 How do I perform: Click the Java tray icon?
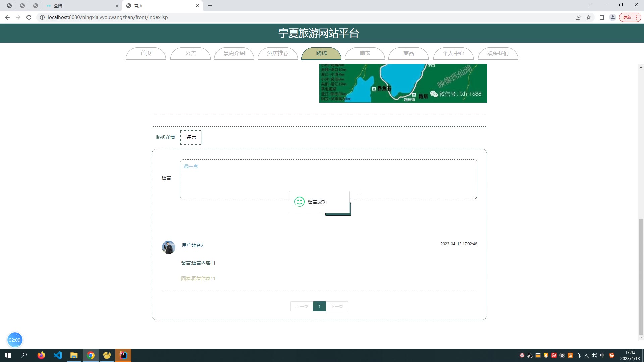coord(570,355)
